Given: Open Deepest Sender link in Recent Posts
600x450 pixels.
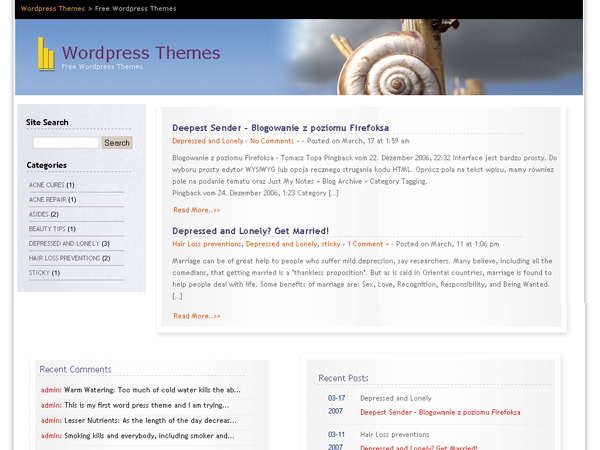Looking at the screenshot, I should [x=440, y=412].
